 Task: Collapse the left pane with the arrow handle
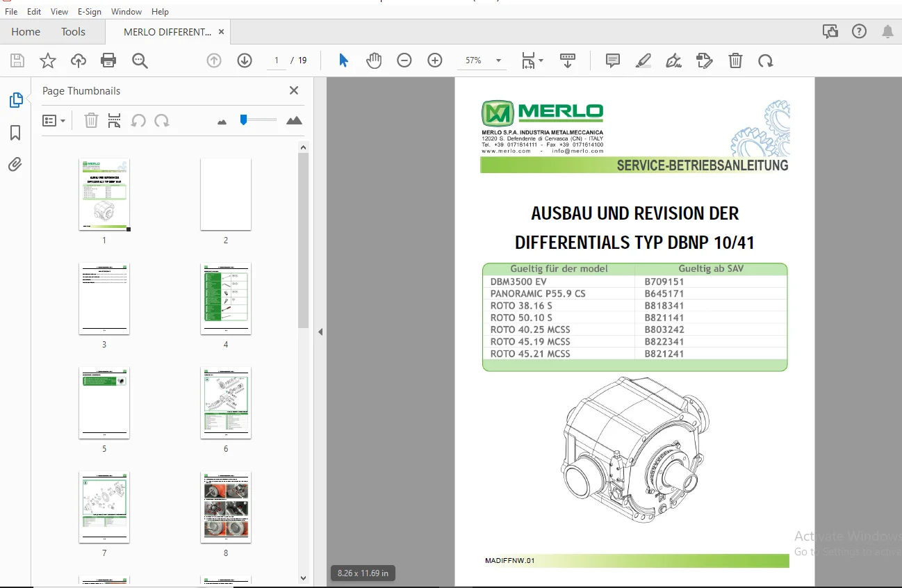coord(320,332)
